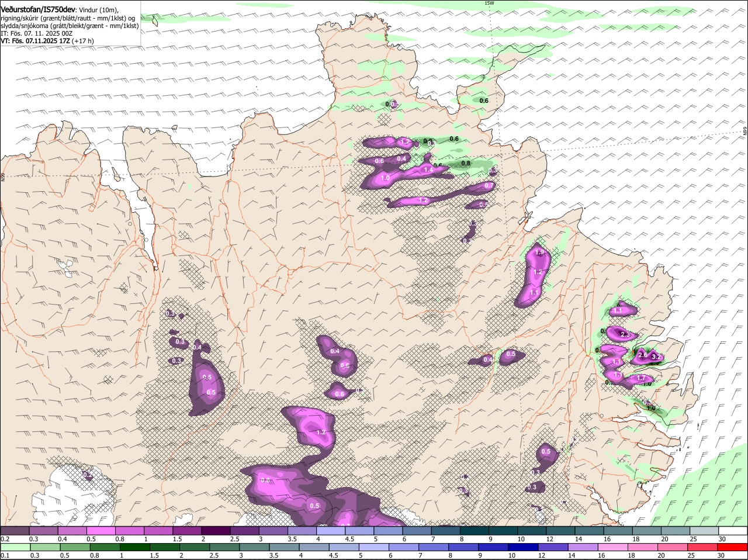The width and height of the screenshot is (748, 560).
Task: Click the 30 label on the lower legend scale
Action: tap(721, 555)
